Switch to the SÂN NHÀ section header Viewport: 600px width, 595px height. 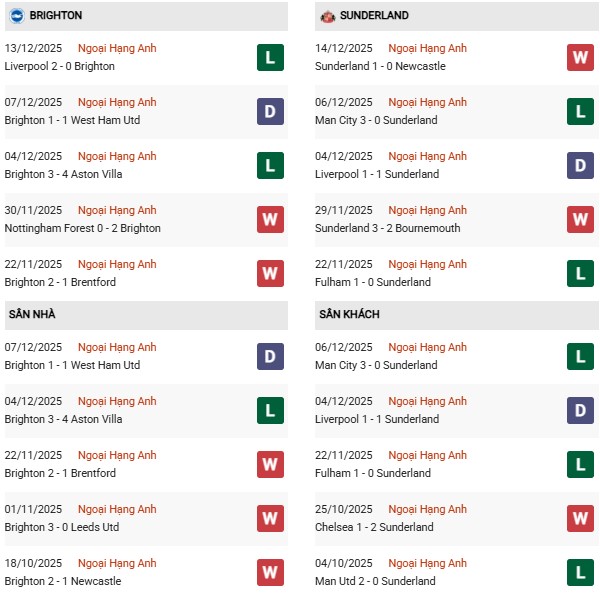32,314
